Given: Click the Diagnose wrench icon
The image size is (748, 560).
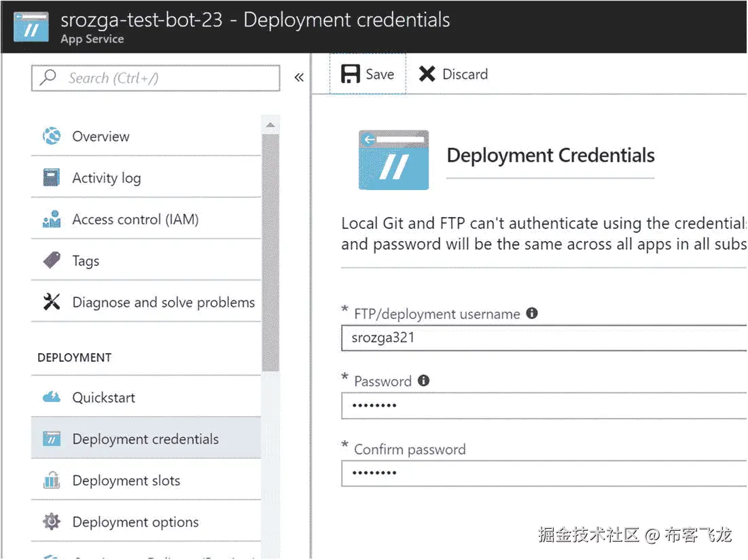Looking at the screenshot, I should click(52, 302).
